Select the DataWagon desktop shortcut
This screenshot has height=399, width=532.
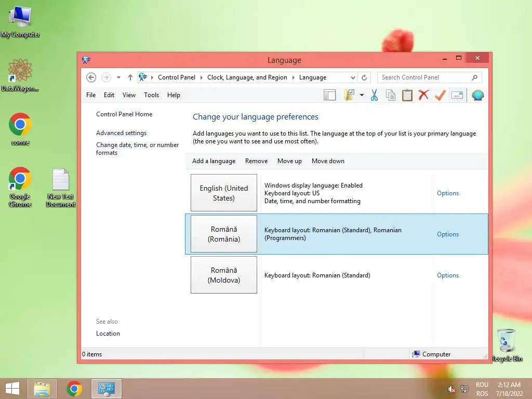20,75
